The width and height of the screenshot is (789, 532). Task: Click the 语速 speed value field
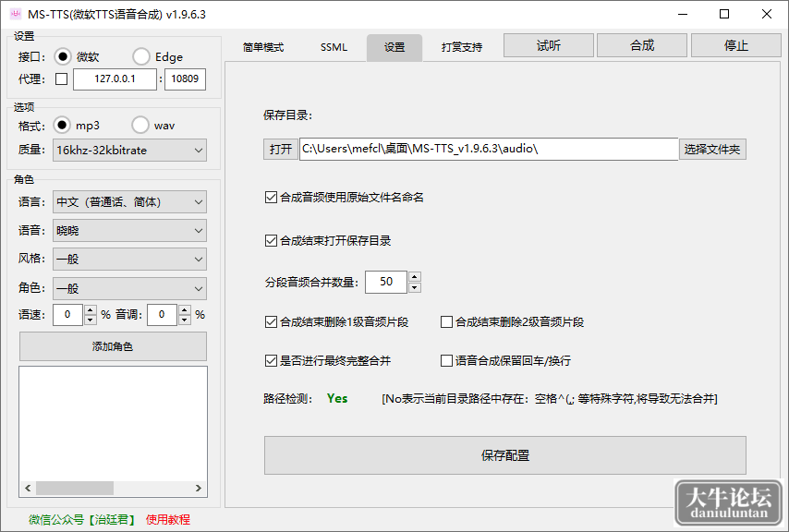(x=68, y=315)
